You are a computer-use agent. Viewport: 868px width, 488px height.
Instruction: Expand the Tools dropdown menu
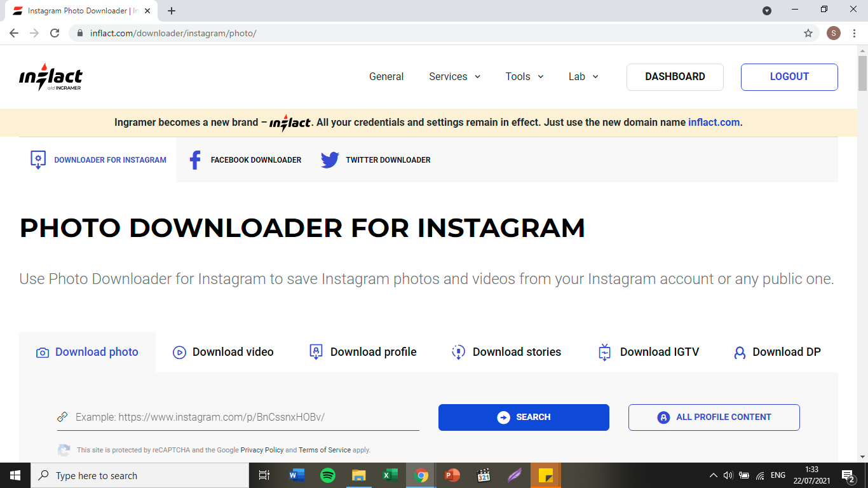point(525,76)
